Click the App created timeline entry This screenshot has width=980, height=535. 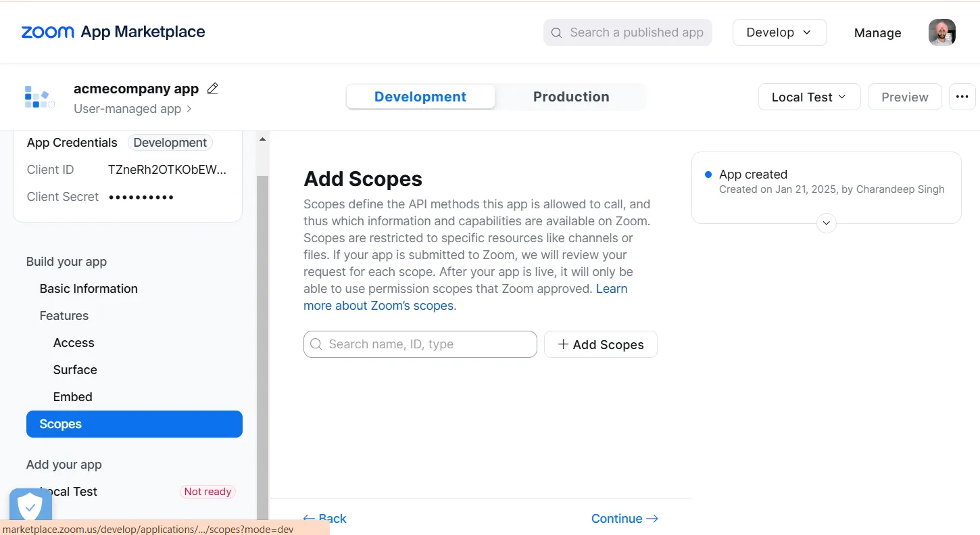tap(826, 182)
